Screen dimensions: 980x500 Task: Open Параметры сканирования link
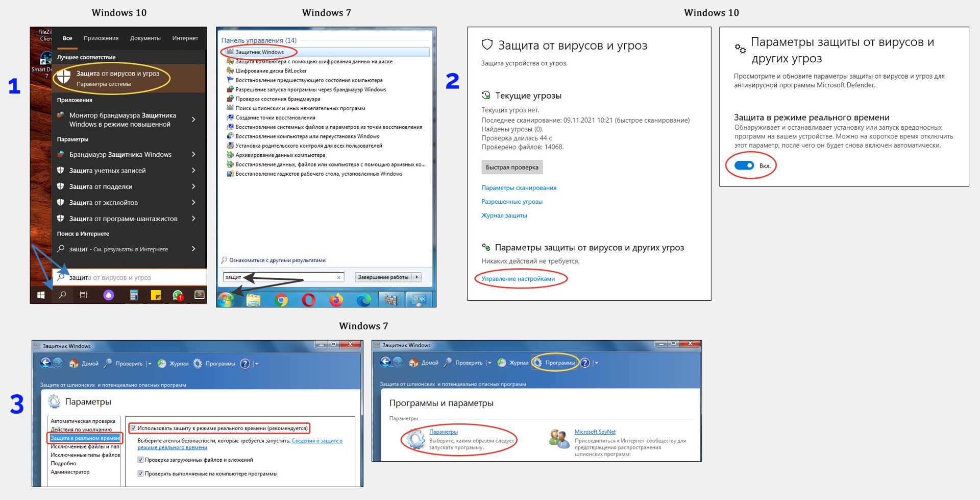pyautogui.click(x=519, y=188)
